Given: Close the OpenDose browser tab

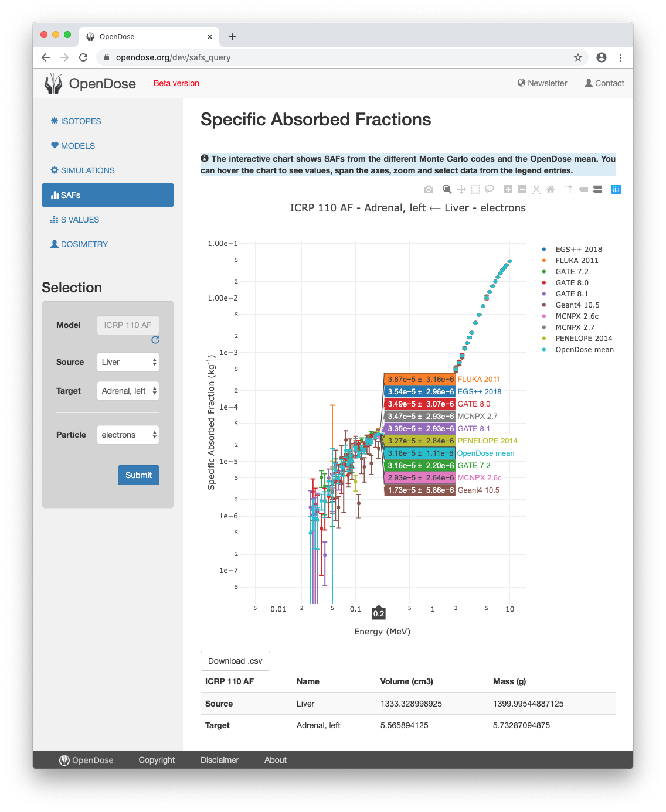Looking at the screenshot, I should [x=210, y=37].
